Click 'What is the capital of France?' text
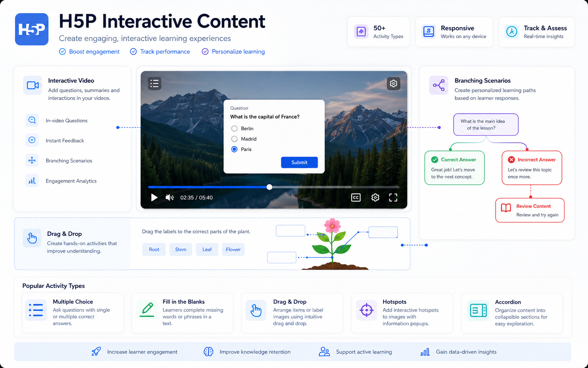588x368 pixels. tap(265, 116)
